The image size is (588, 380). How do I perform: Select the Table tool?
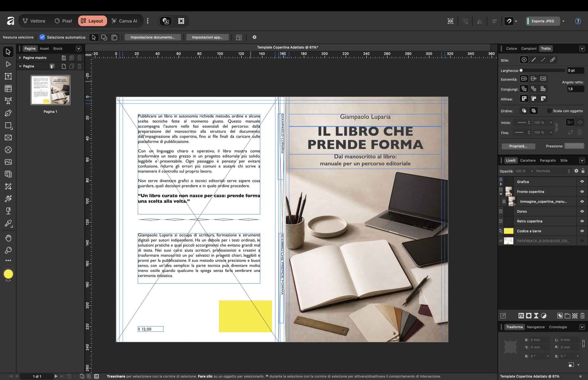point(8,88)
